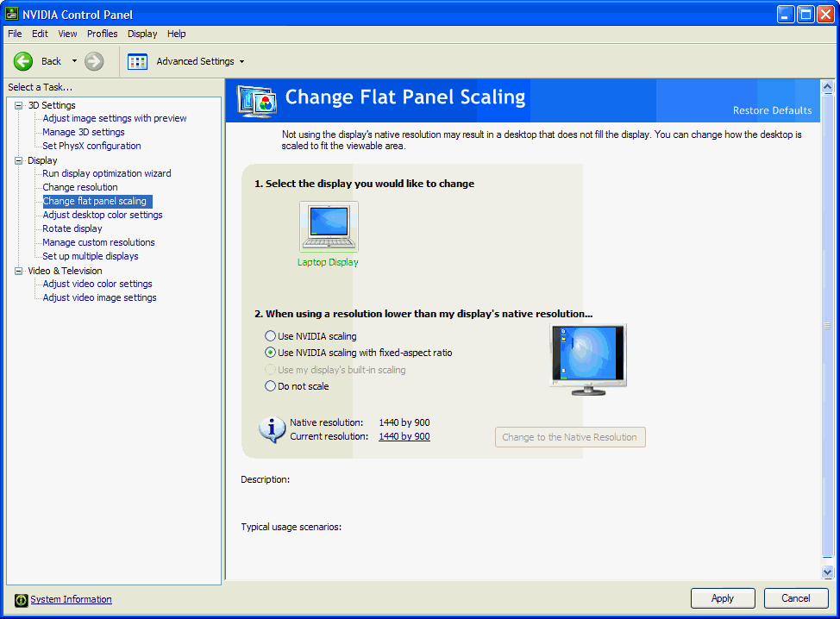
Task: Open the Display menu
Action: pos(142,34)
